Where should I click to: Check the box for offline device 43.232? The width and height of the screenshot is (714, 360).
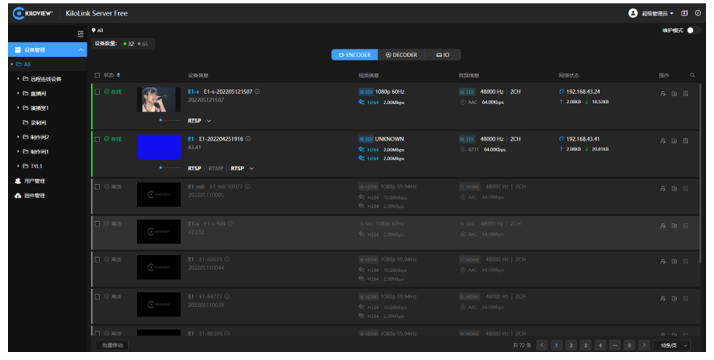(97, 223)
